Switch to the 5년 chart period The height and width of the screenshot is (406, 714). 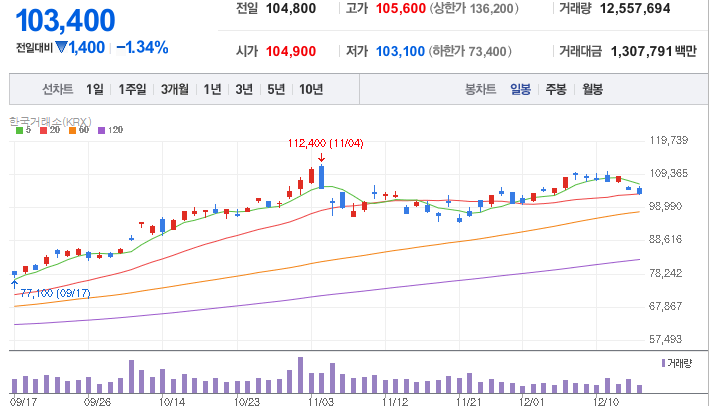tap(276, 89)
